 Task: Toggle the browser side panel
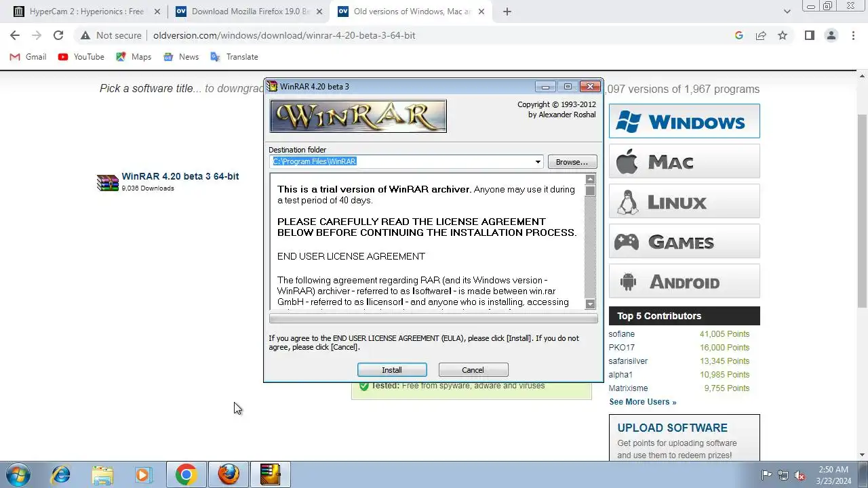pos(810,35)
